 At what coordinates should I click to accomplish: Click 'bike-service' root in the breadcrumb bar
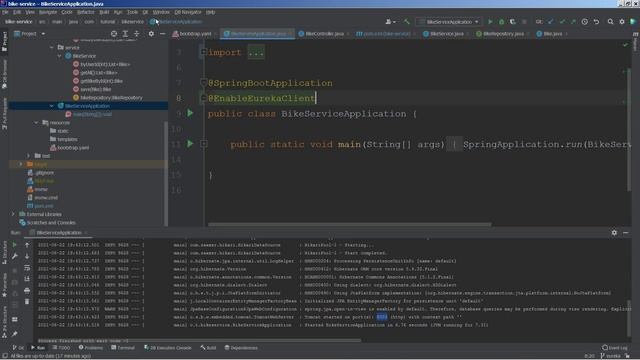18,22
